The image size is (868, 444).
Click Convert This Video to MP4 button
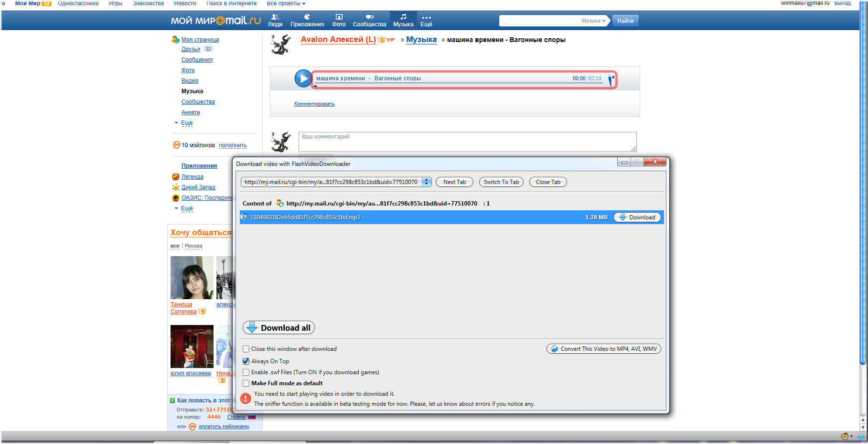pos(604,349)
